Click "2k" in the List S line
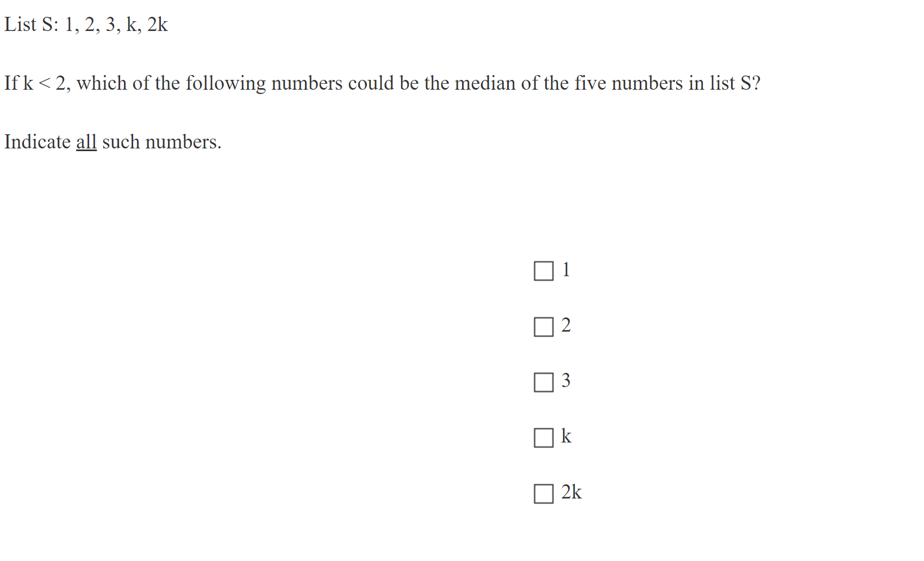Image resolution: width=924 pixels, height=561 pixels. (x=158, y=24)
